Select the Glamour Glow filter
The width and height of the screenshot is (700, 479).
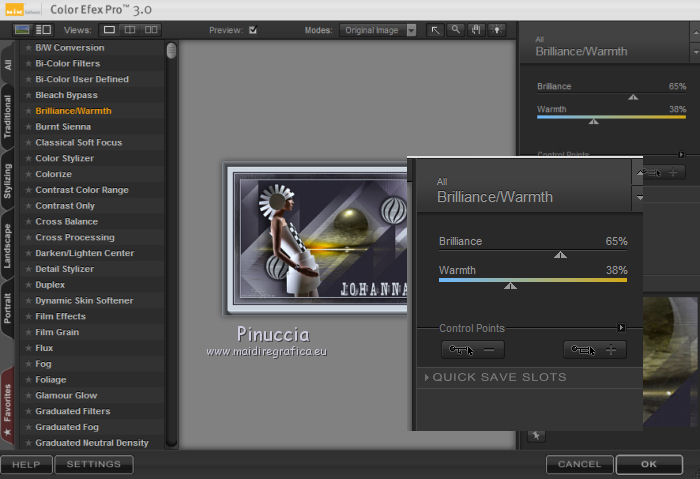(66, 395)
